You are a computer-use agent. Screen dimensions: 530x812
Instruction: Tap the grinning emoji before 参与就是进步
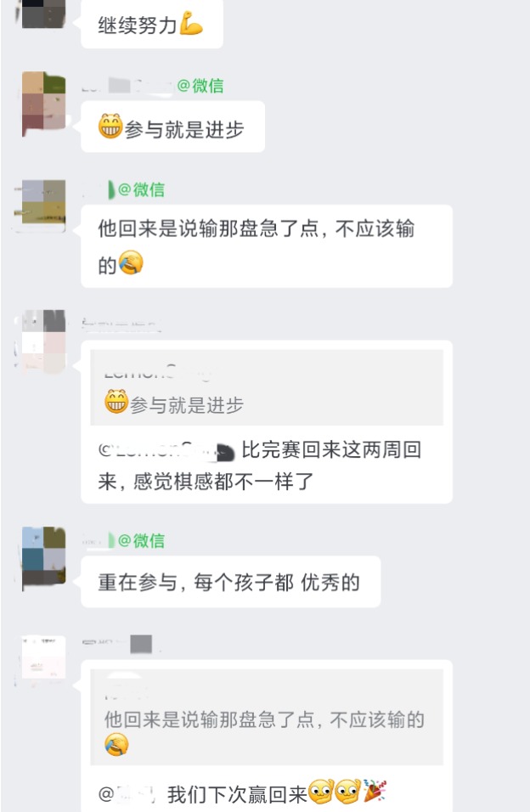point(110,127)
